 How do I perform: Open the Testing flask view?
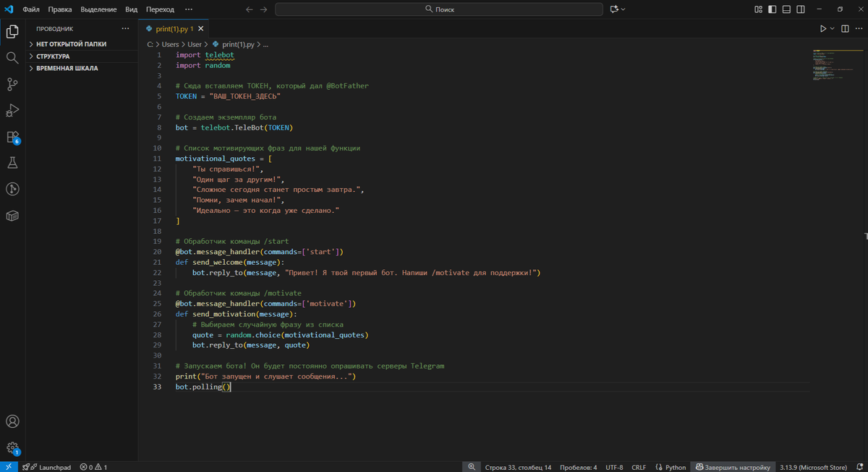12,163
